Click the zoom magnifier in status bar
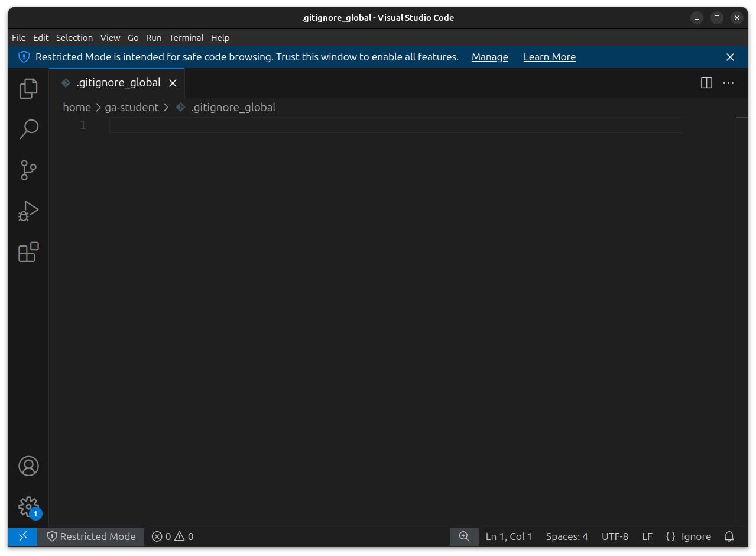The width and height of the screenshot is (756, 556). (464, 536)
